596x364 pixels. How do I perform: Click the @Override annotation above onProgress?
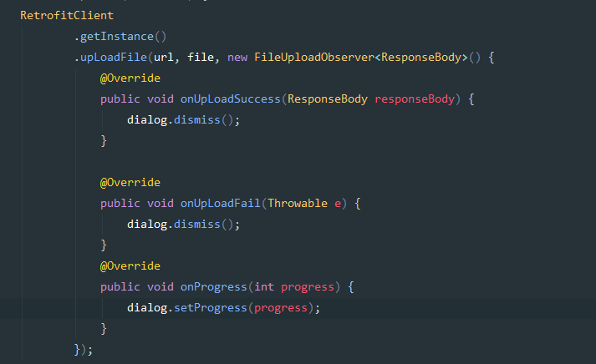tap(130, 266)
